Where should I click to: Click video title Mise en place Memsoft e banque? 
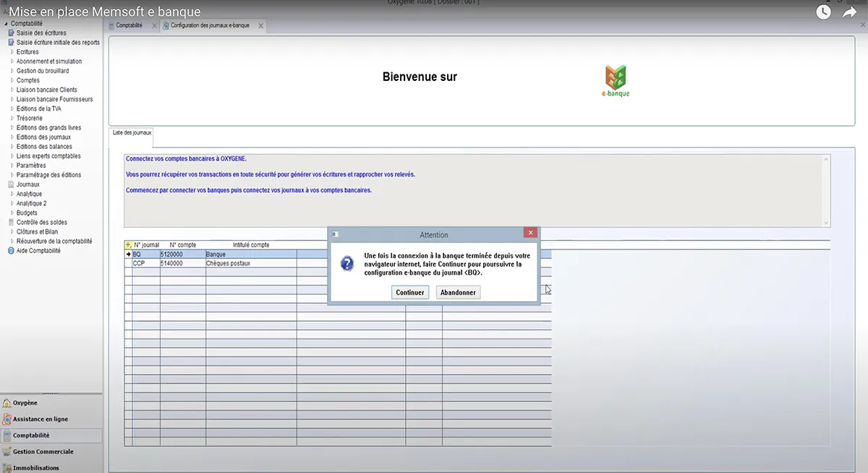[105, 12]
